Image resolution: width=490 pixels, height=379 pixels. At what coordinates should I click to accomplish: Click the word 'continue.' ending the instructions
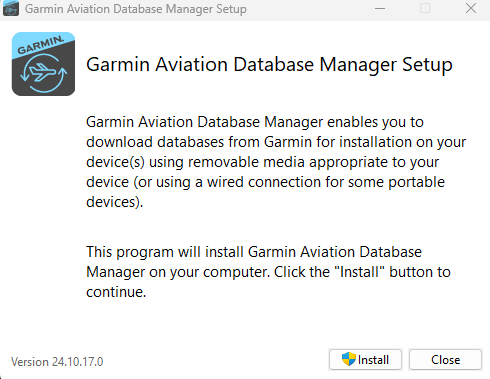coord(116,292)
